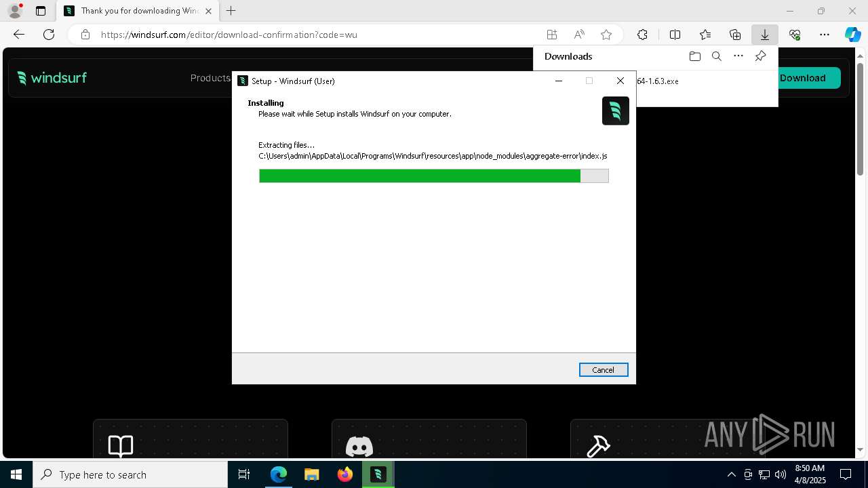
Task: Open network status in tray
Action: click(x=764, y=474)
